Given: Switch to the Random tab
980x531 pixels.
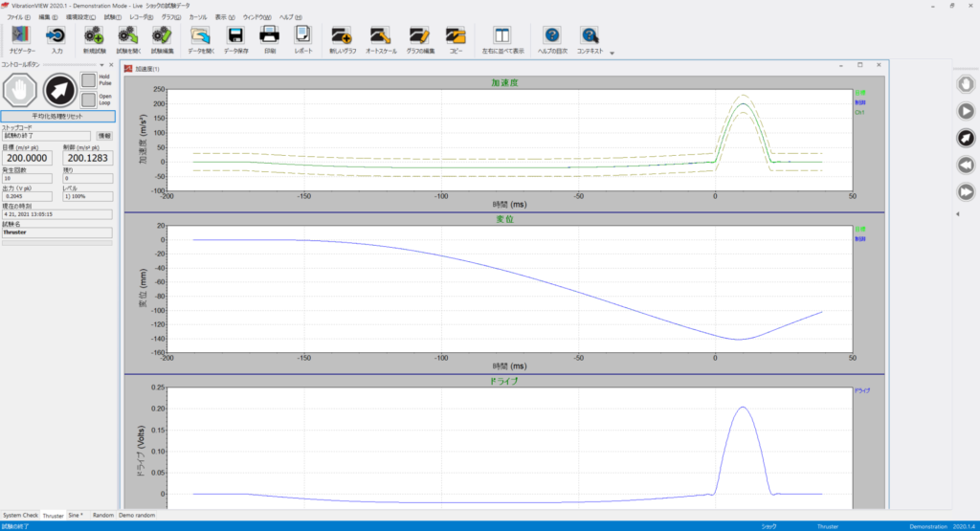Looking at the screenshot, I should pos(103,516).
